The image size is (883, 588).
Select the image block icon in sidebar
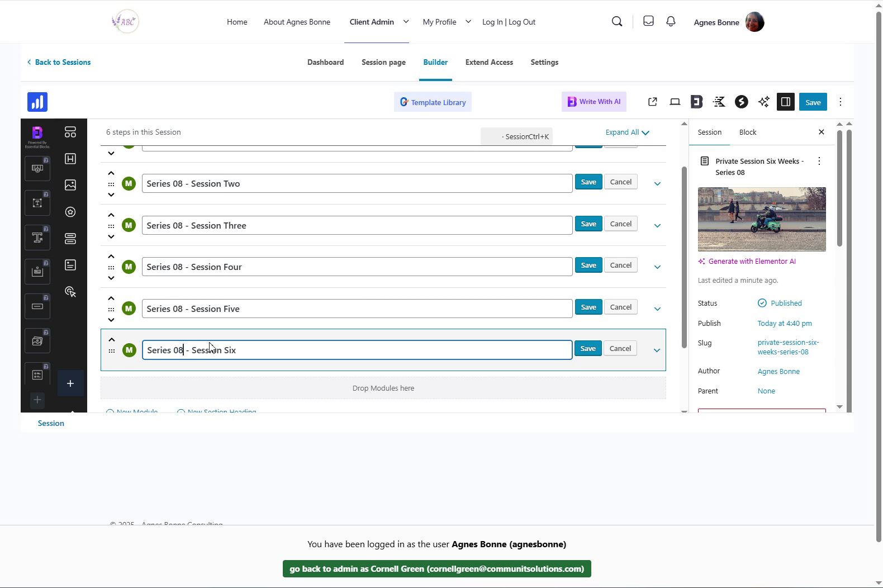pos(70,185)
